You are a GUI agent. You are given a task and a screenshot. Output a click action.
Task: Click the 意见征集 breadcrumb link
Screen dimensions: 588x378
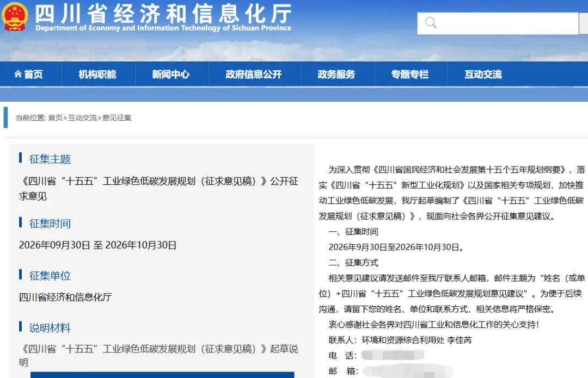117,117
